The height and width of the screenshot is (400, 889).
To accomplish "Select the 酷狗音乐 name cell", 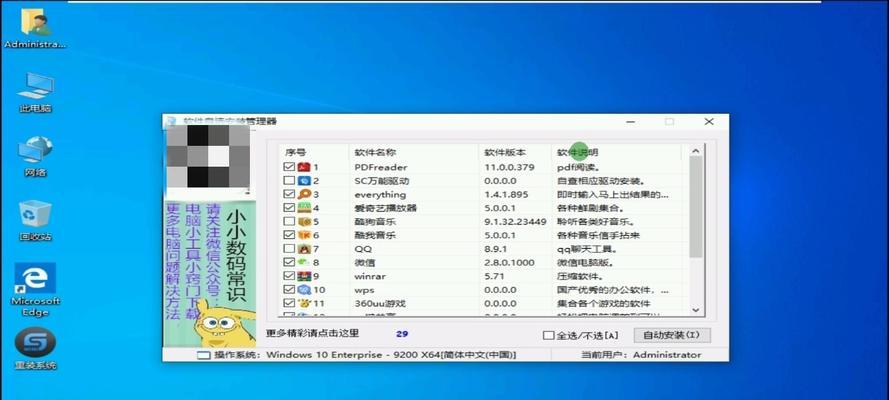I will (x=375, y=222).
